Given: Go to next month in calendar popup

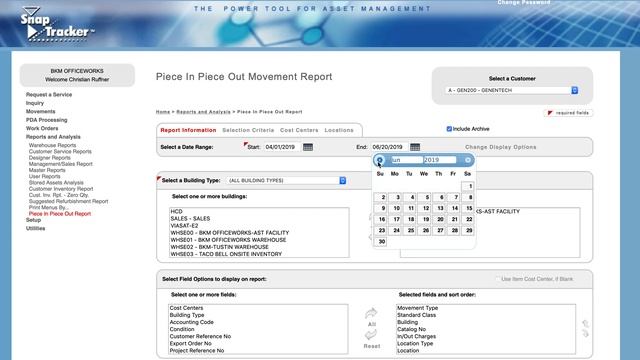Looking at the screenshot, I should tap(468, 160).
